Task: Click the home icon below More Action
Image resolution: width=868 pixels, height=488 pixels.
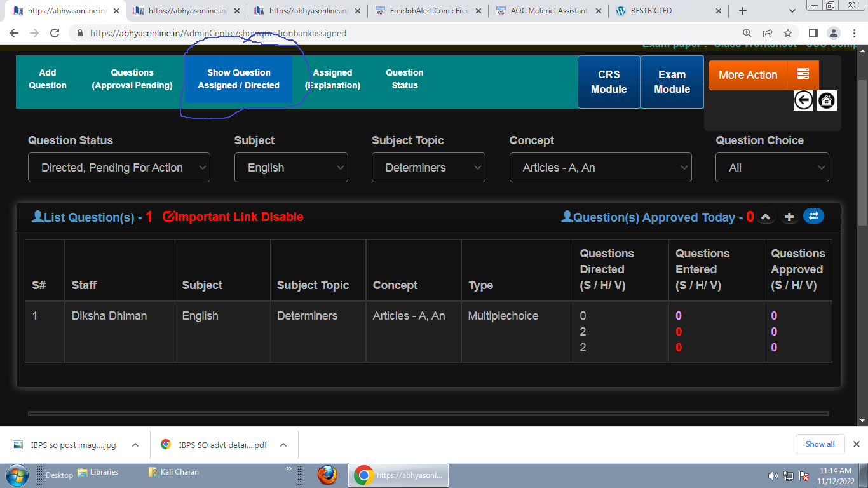Action: click(x=826, y=100)
